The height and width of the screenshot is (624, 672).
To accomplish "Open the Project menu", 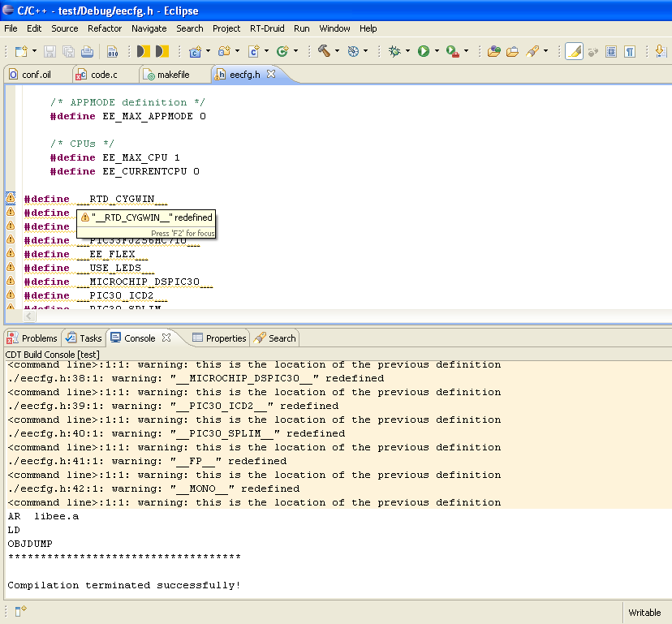I will coord(226,28).
